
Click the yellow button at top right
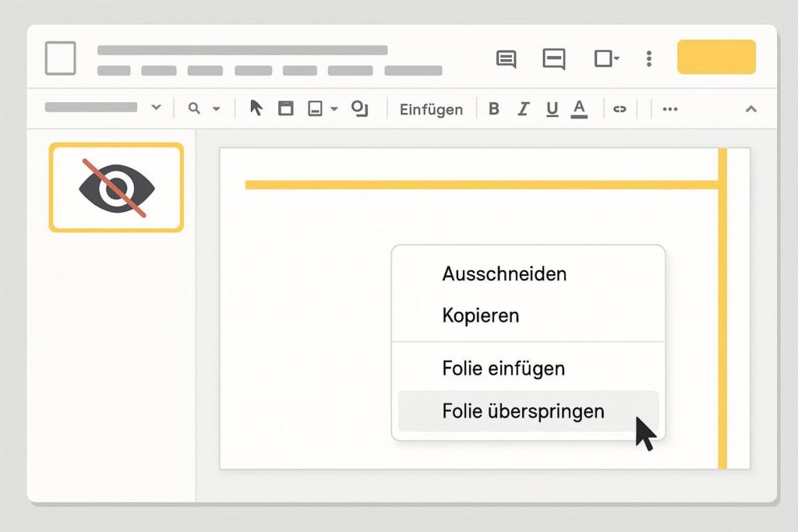click(x=716, y=57)
